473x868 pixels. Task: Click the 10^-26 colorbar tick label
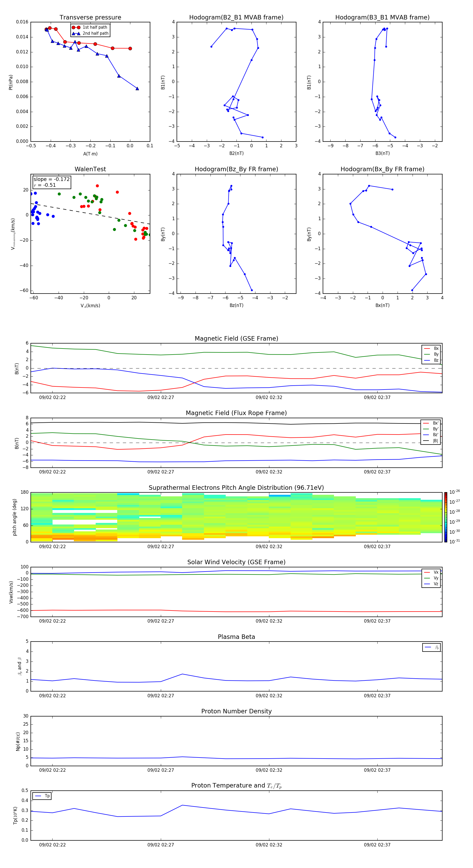tap(455, 492)
